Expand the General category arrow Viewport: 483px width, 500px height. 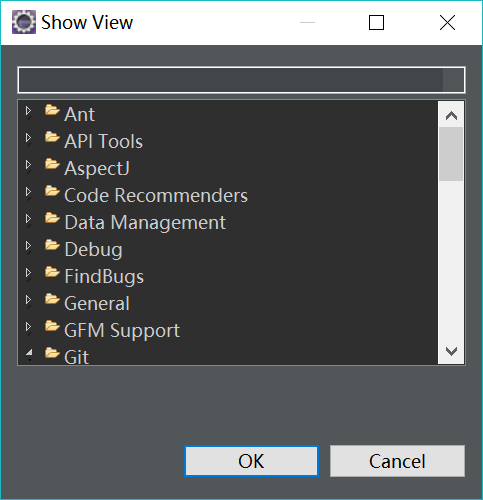pos(29,300)
